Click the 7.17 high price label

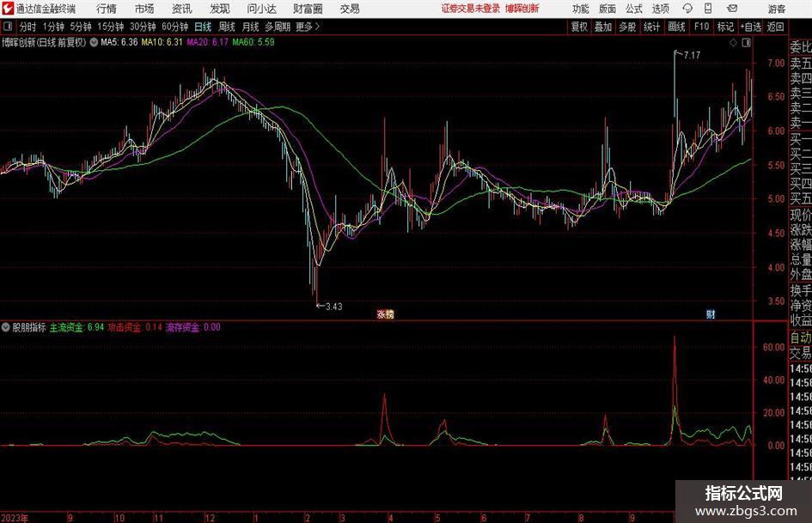pyautogui.click(x=692, y=55)
